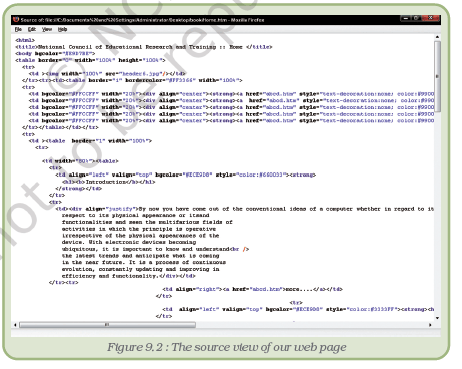This screenshot has height=369, width=462.
Task: Open the Help menu
Action: [62, 29]
